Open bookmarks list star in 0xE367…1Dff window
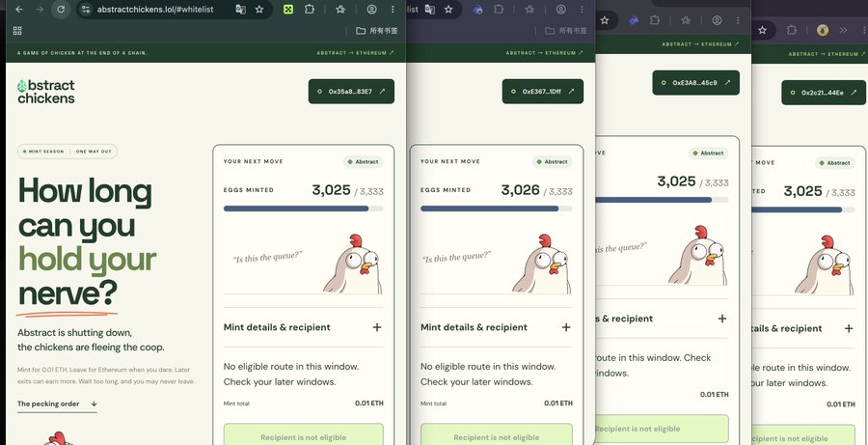Screen dimensions: 868x445 529,10
